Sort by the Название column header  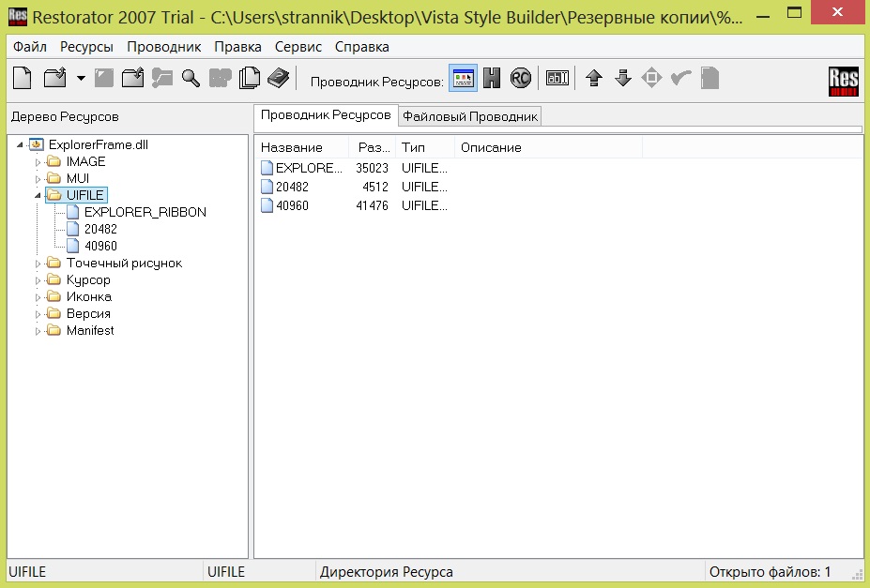point(292,147)
